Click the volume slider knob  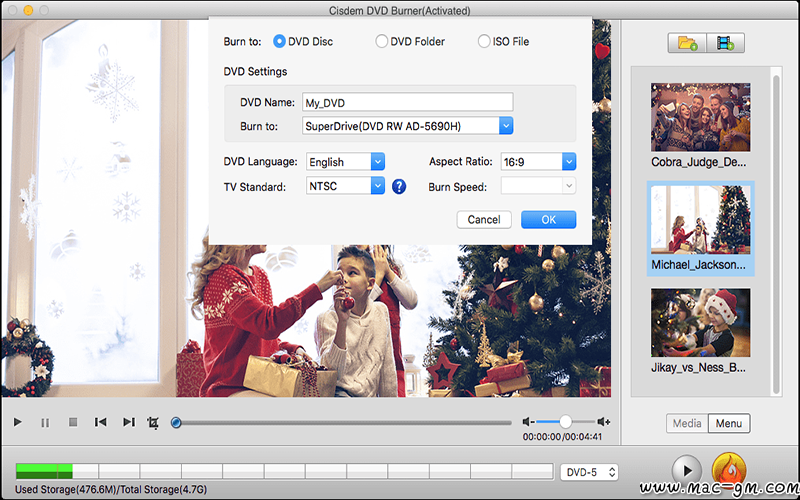pyautogui.click(x=566, y=422)
